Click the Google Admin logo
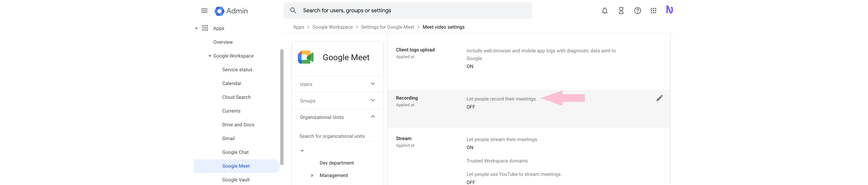This screenshot has width=868, height=185. pyautogui.click(x=231, y=11)
